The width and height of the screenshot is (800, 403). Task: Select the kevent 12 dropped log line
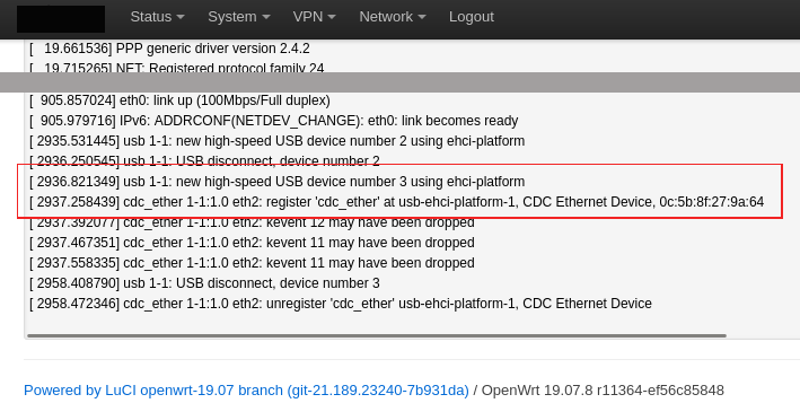pyautogui.click(x=252, y=222)
